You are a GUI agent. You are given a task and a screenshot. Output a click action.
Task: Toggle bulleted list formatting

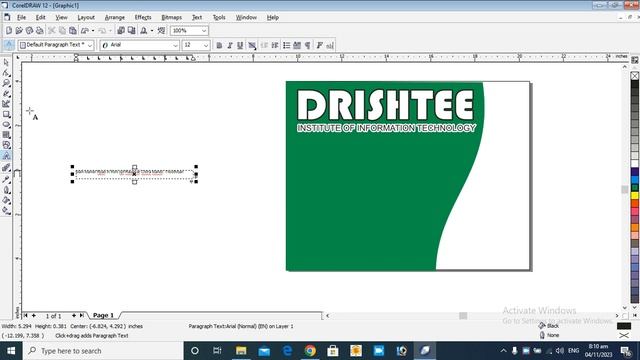click(x=287, y=45)
